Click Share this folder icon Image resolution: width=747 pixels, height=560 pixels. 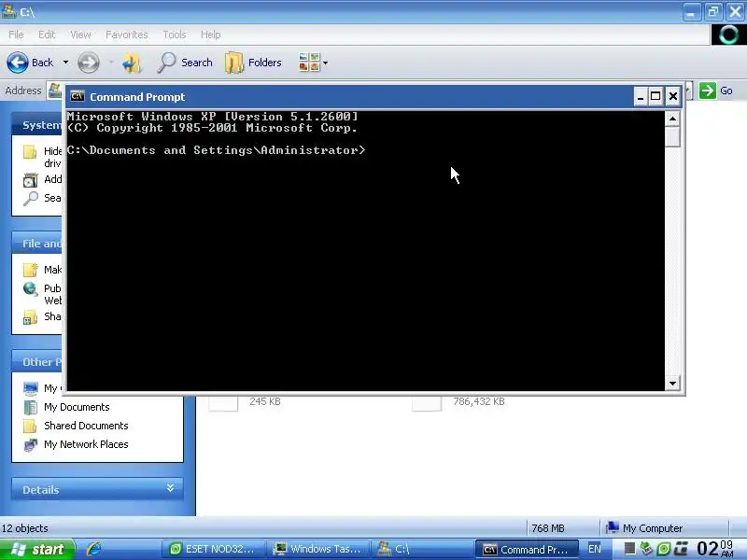coord(30,317)
